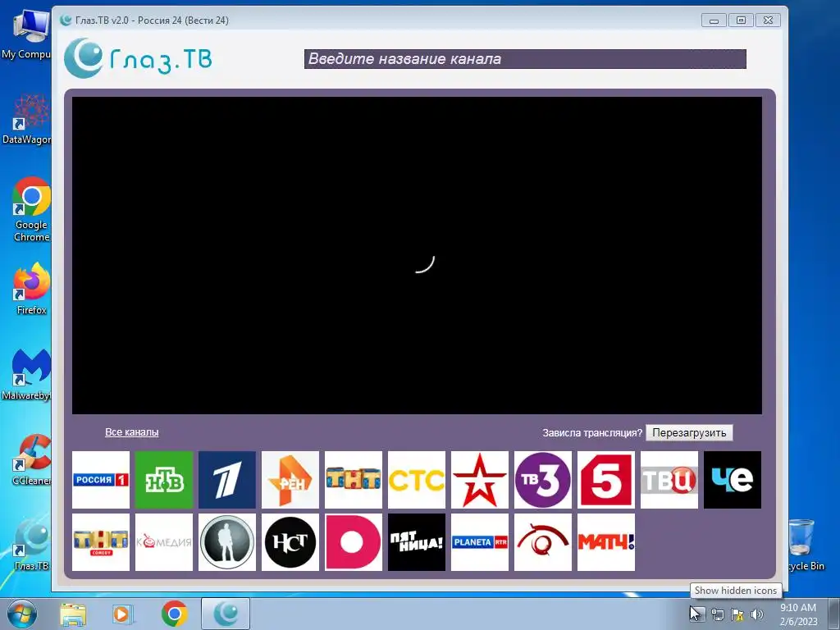Image resolution: width=840 pixels, height=630 pixels.
Task: Open the Пятый канал (5) tile
Action: coord(606,479)
